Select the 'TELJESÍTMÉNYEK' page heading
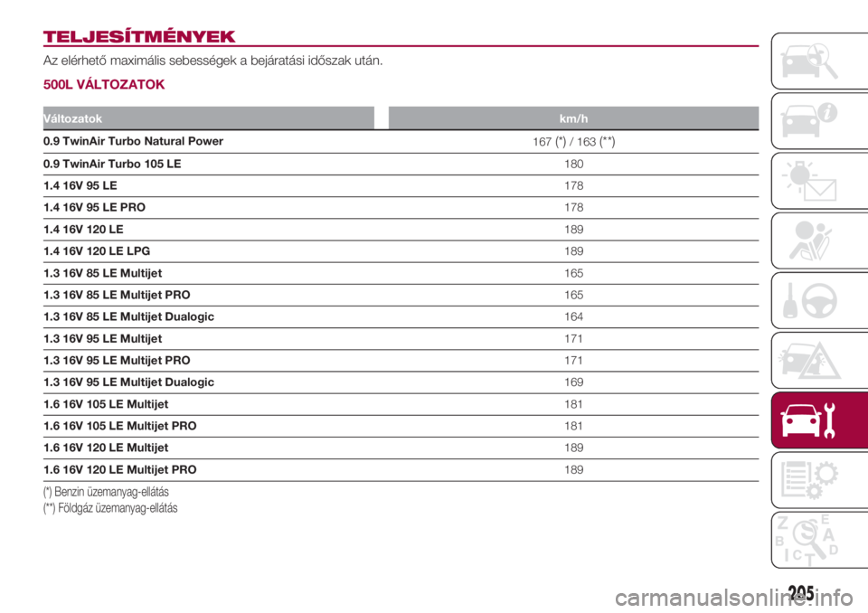Viewport: 868px width, 613px height. pyautogui.click(x=139, y=36)
